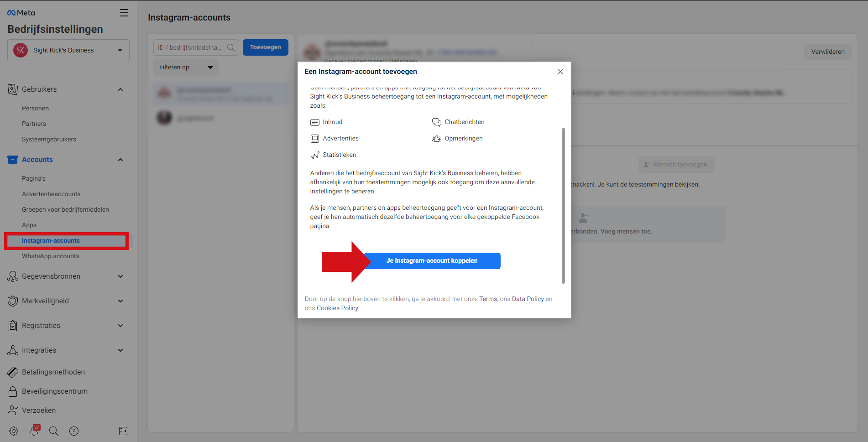The width and height of the screenshot is (868, 442).
Task: Click the Gegevensbronnen icon
Action: [13, 276]
